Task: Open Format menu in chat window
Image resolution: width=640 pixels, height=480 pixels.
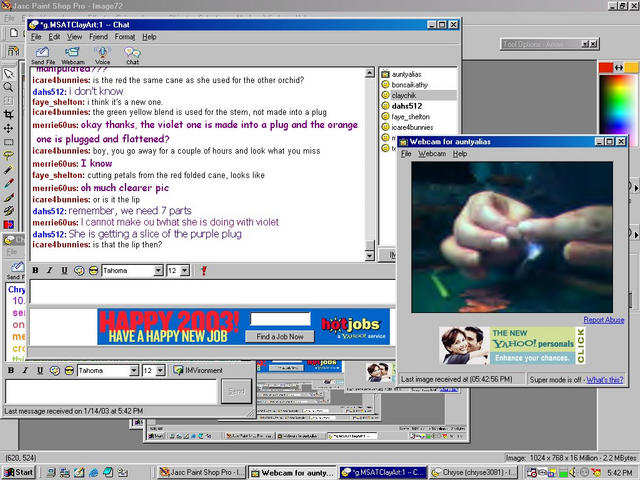Action: pos(124,37)
